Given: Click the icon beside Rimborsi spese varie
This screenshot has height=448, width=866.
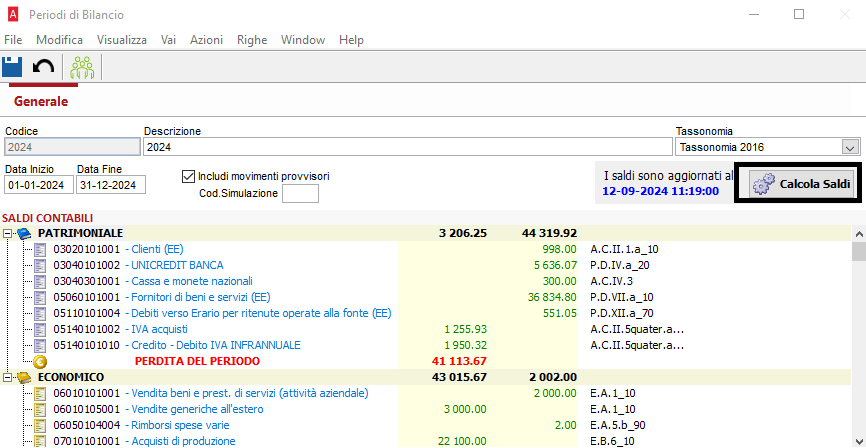Looking at the screenshot, I should (41, 425).
